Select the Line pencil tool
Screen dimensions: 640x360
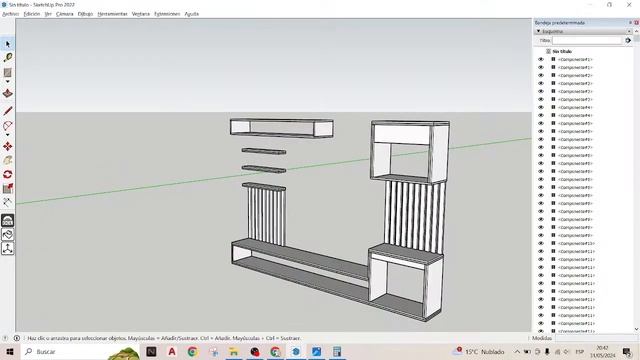tap(7, 111)
